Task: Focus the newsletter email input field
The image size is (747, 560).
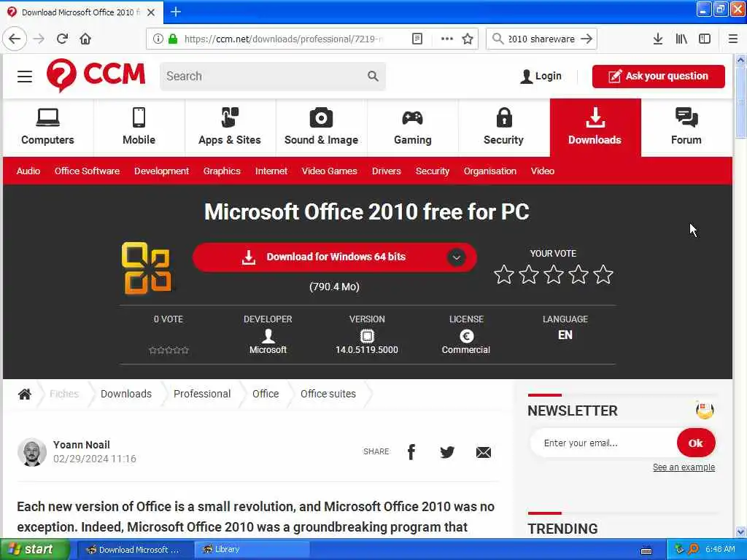Action: pyautogui.click(x=604, y=443)
